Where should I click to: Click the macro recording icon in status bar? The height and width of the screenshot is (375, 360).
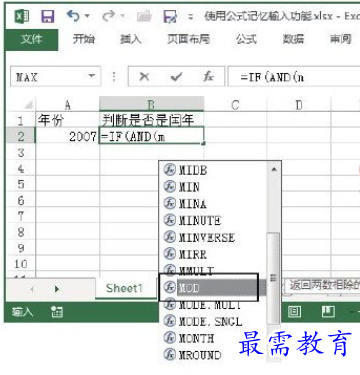click(57, 312)
